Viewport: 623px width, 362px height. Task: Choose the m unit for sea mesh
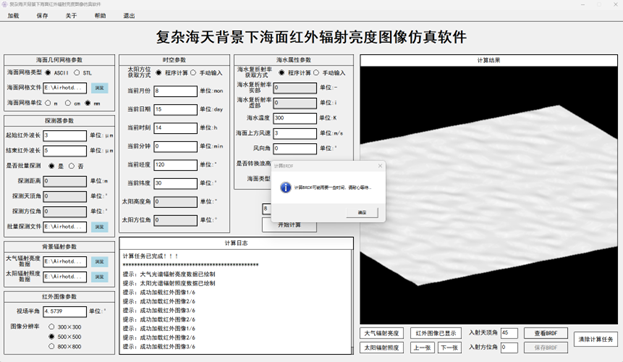[x=48, y=103]
